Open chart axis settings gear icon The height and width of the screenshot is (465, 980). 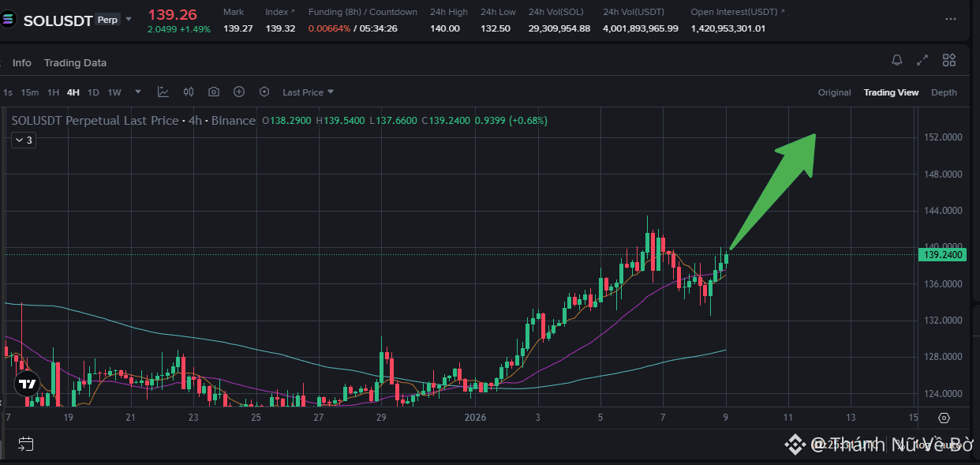click(x=944, y=418)
